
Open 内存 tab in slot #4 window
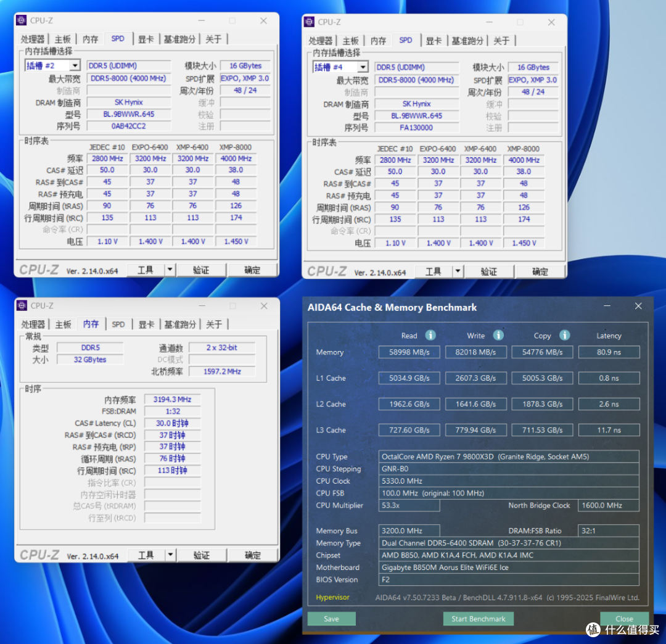378,41
